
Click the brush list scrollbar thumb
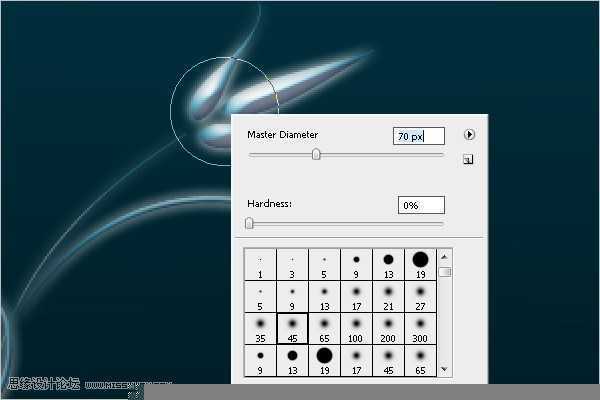click(x=445, y=272)
